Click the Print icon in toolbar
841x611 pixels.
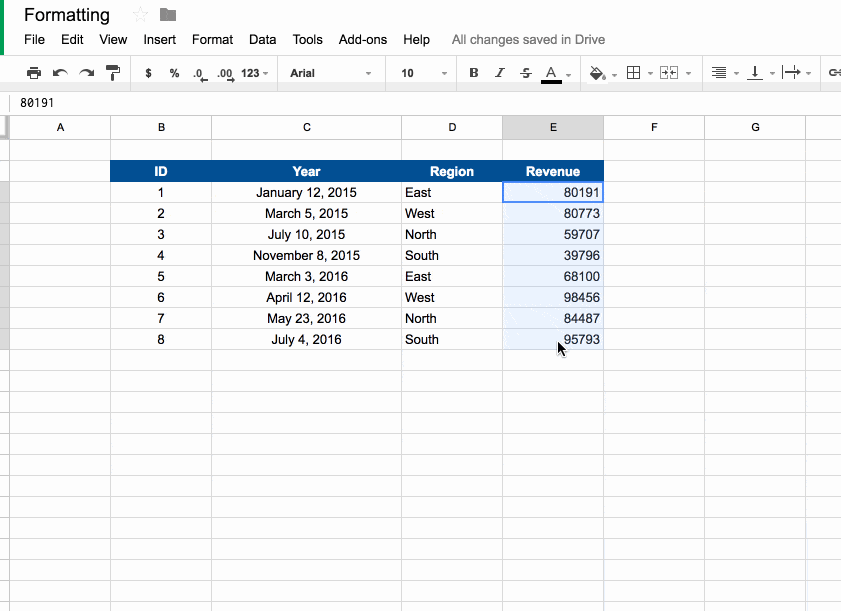coord(34,73)
